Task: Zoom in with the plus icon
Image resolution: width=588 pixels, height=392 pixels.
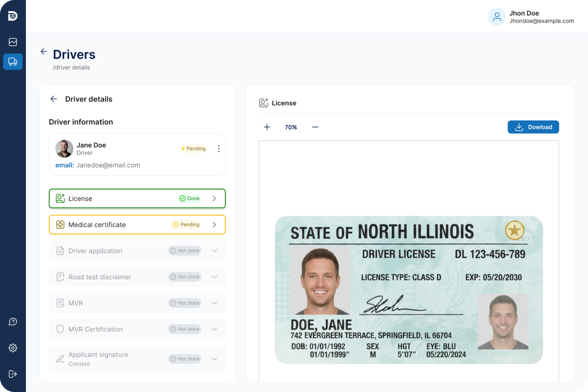Action: (267, 127)
